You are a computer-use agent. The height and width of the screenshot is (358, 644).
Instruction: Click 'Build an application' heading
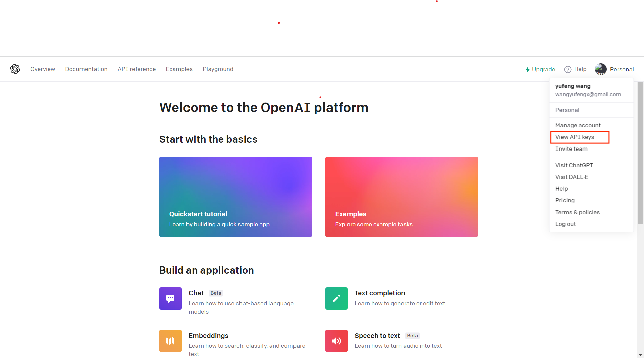point(207,270)
